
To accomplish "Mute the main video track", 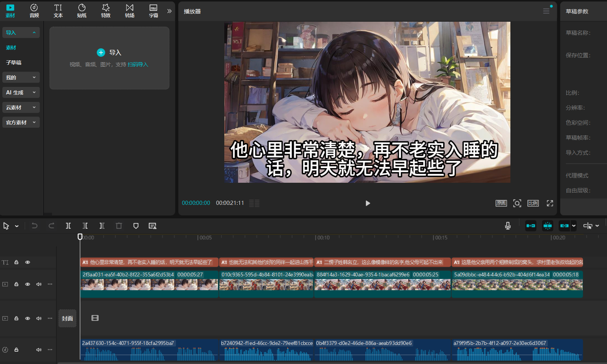I will (39, 284).
